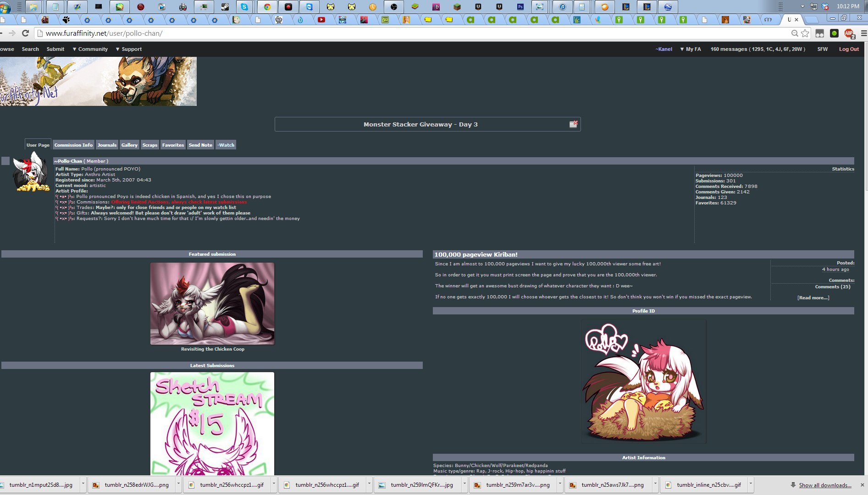Dismiss the Monster Stacker Giveaway notice
This screenshot has width=868, height=495.
coord(573,124)
